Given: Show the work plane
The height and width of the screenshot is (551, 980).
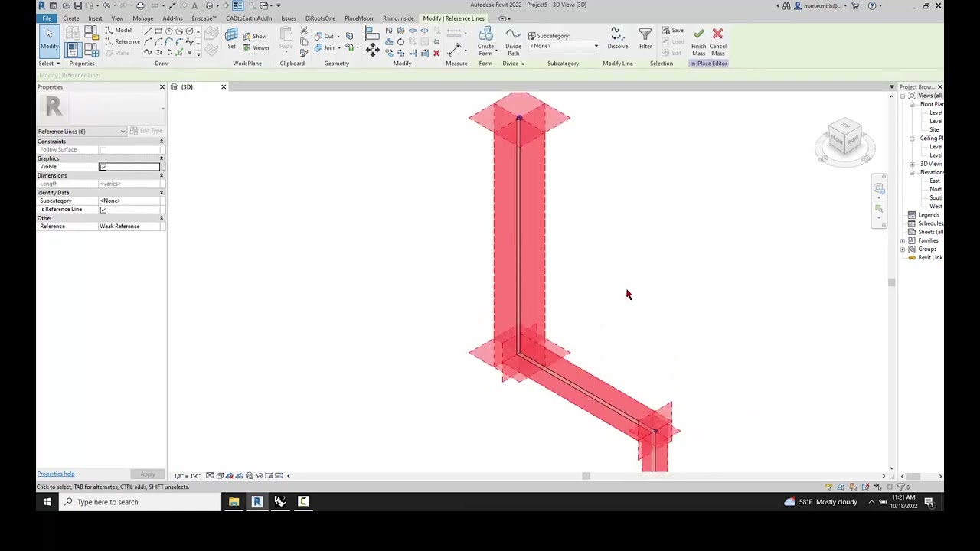Looking at the screenshot, I should coord(255,36).
